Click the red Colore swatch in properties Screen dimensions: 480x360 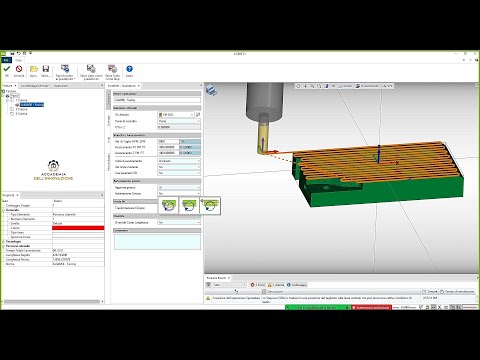tap(78, 228)
